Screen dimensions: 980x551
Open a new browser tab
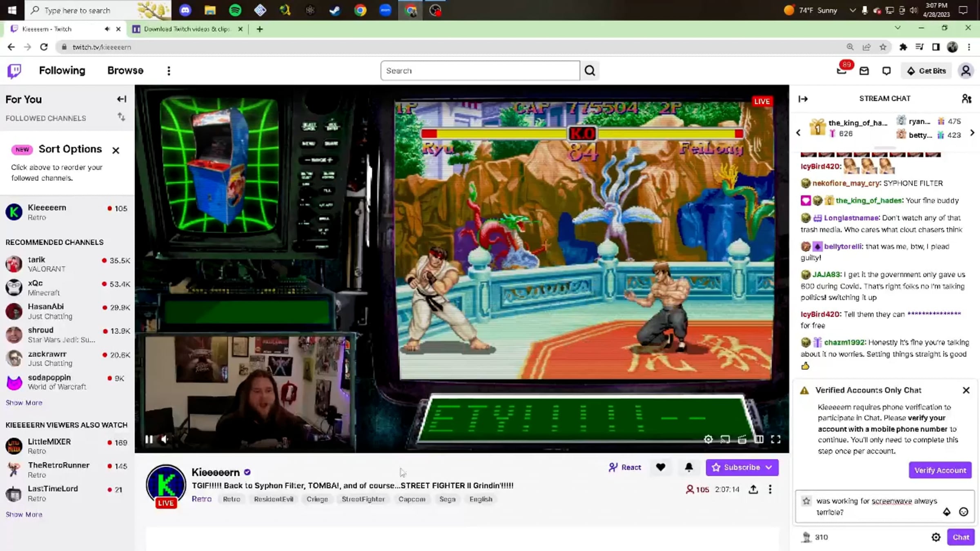tap(260, 29)
